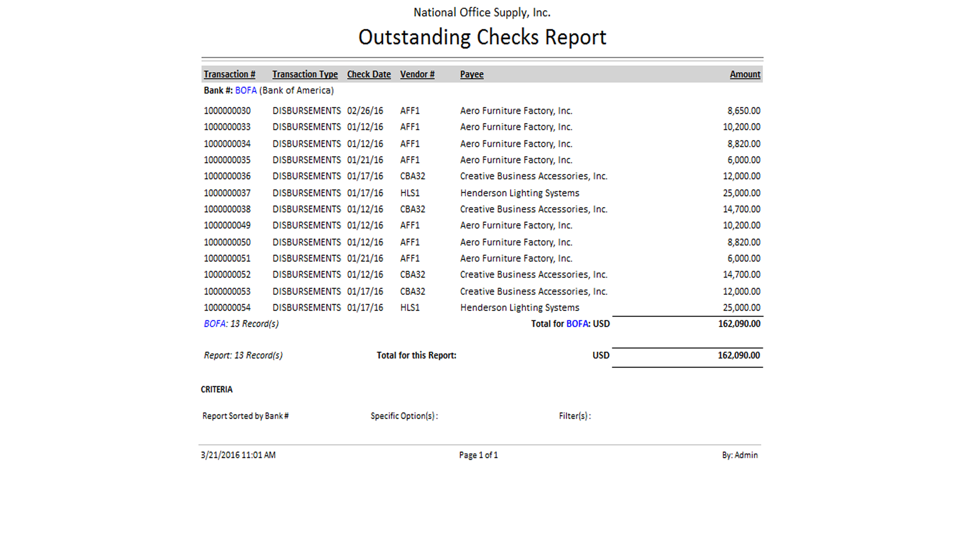The height and width of the screenshot is (560, 960).
Task: Click the Vendor # column header
Action: tap(417, 74)
